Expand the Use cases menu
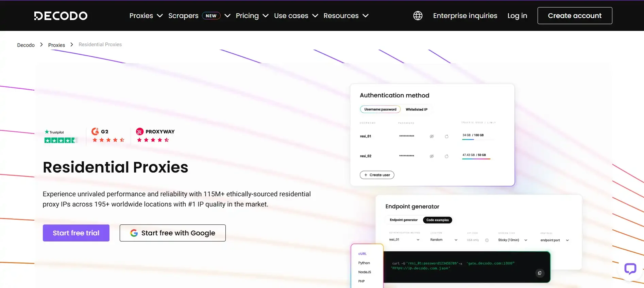This screenshot has height=288, width=644. point(296,16)
